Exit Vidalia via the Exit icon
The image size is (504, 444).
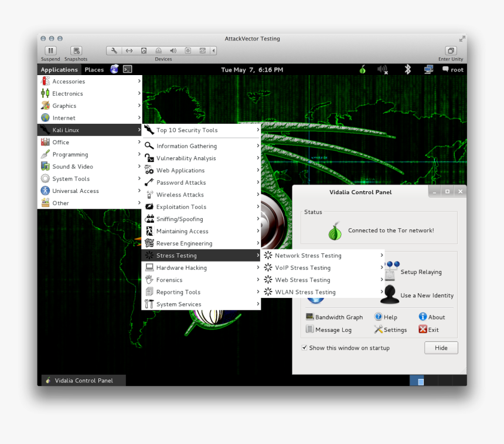[423, 329]
